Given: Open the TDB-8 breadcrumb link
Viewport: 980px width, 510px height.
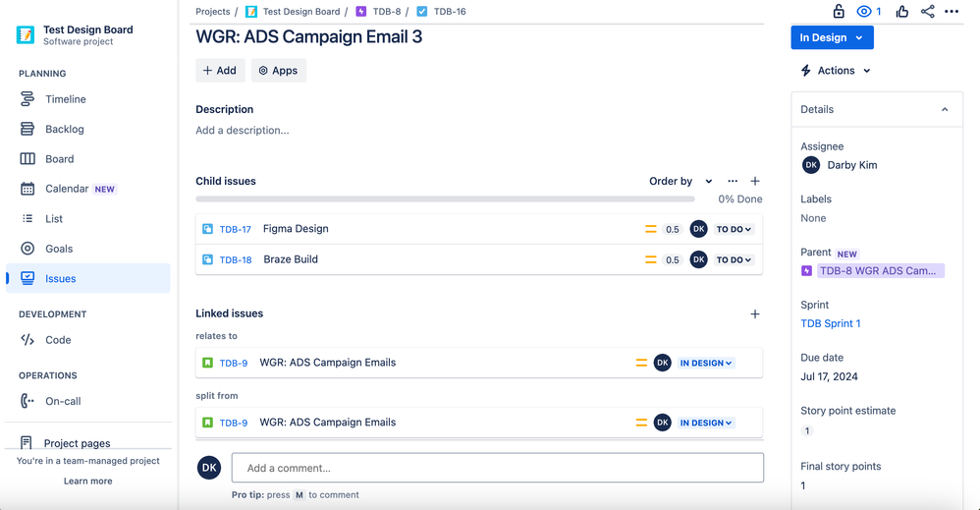Looking at the screenshot, I should (387, 11).
